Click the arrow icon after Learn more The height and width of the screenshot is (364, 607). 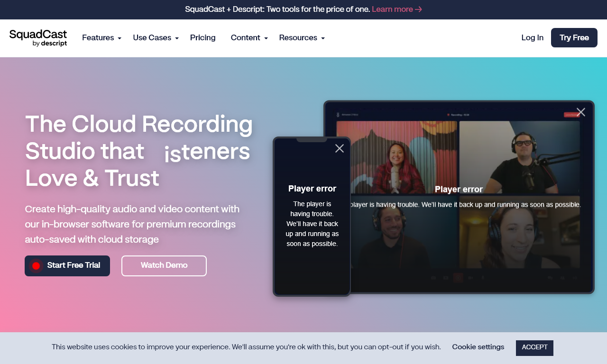(418, 9)
